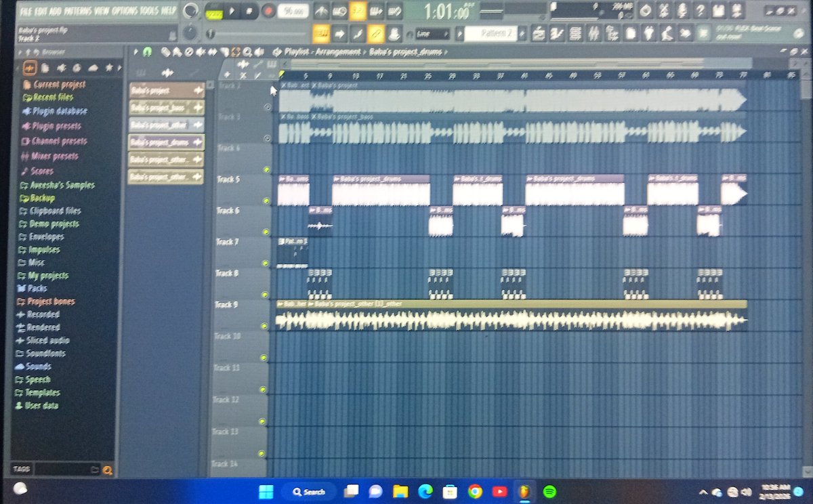This screenshot has width=813, height=504.
Task: Expand more Browser tabs arrow
Action: (120, 68)
